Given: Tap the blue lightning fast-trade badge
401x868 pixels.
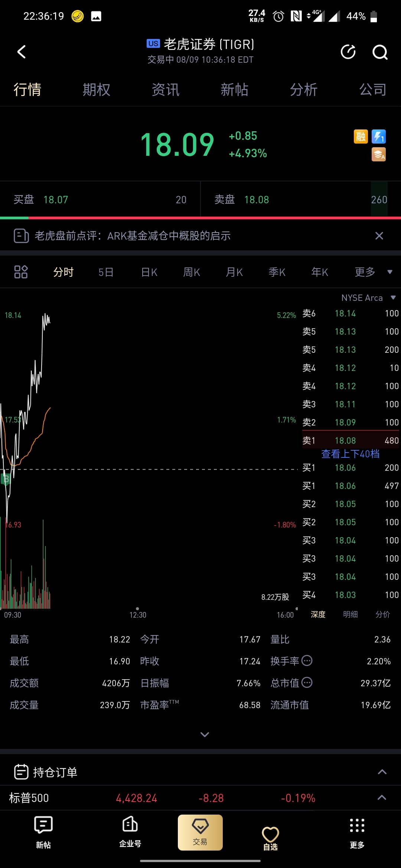Looking at the screenshot, I should 379,137.
